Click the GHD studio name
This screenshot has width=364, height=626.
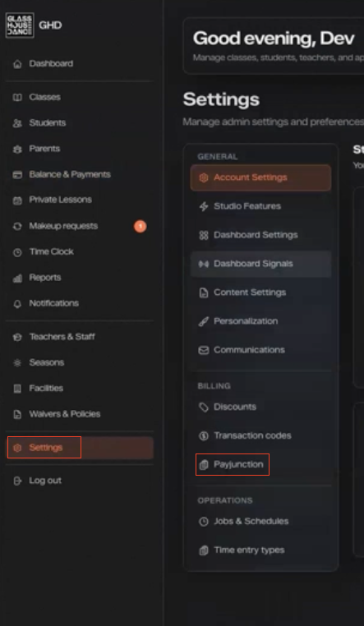[50, 25]
